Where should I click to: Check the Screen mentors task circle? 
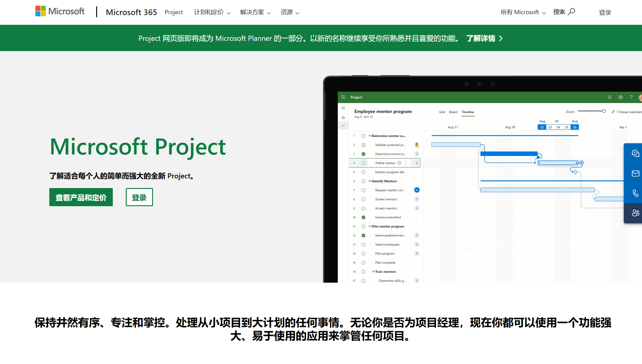(x=363, y=200)
